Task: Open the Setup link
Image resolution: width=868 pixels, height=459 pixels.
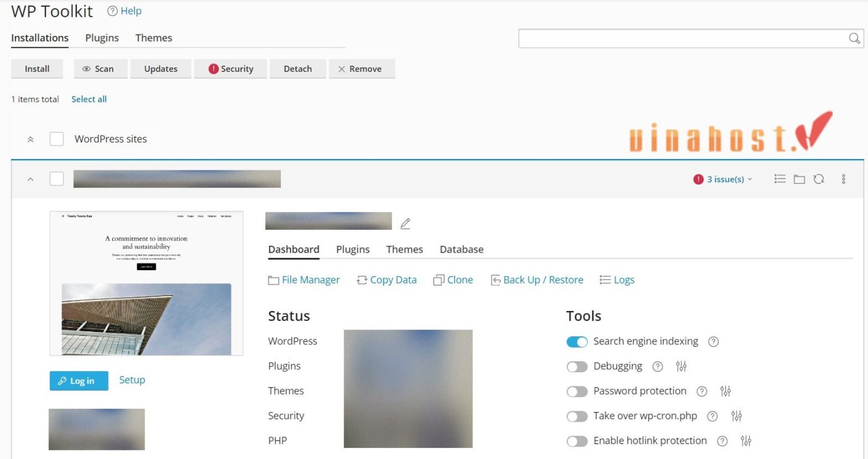Action: click(x=132, y=380)
